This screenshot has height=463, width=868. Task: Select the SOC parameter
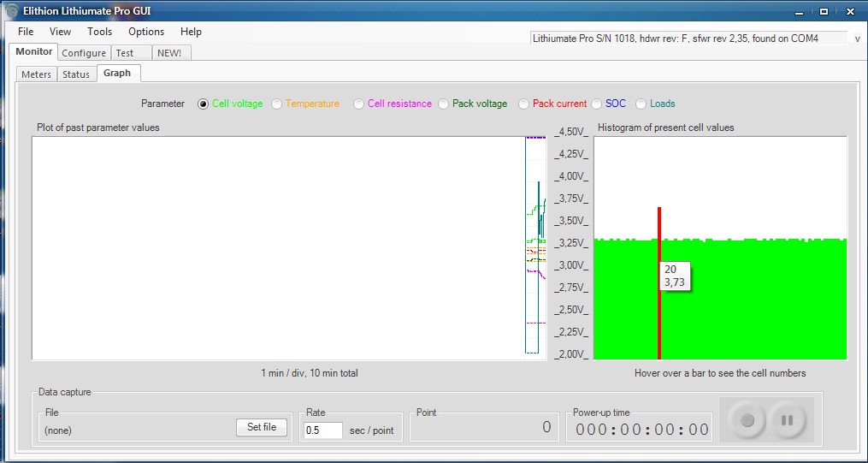608,104
